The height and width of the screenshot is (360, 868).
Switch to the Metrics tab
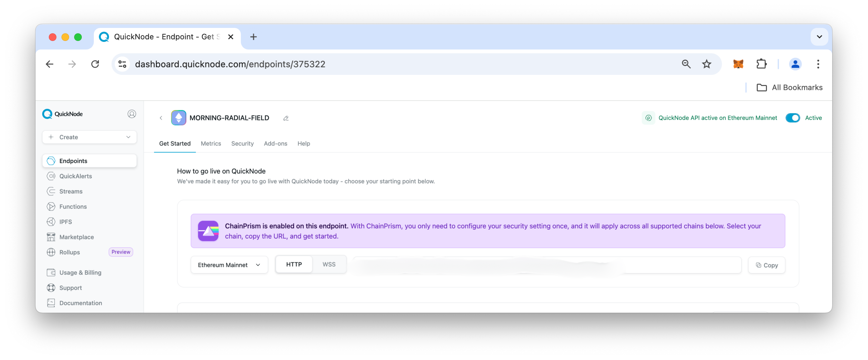(x=211, y=143)
